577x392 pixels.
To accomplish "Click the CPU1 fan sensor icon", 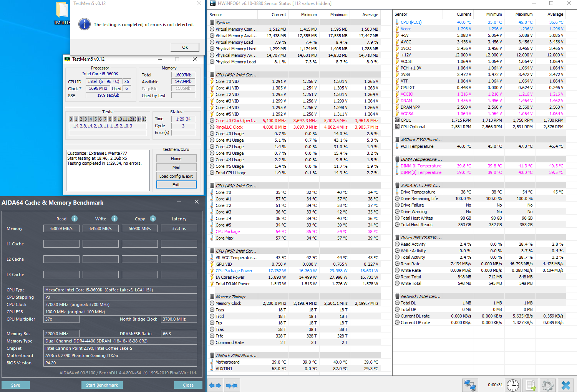I will [397, 120].
